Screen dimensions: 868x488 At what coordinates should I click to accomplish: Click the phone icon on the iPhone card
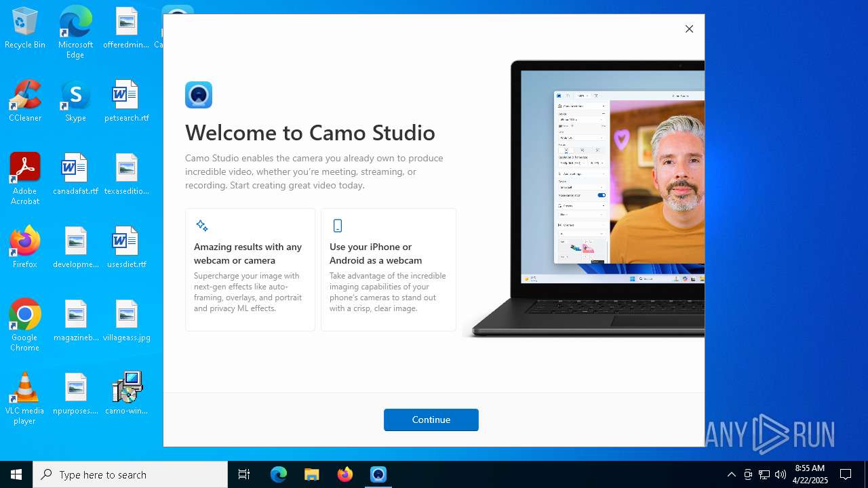337,226
